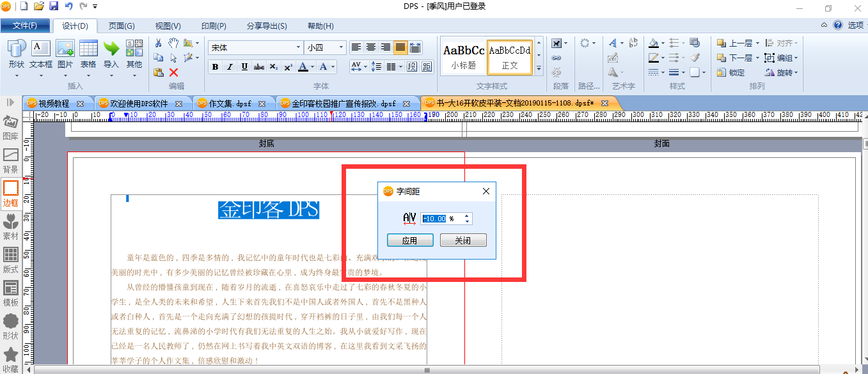The image size is (868, 374).
Task: Toggle italic formatting
Action: point(230,66)
